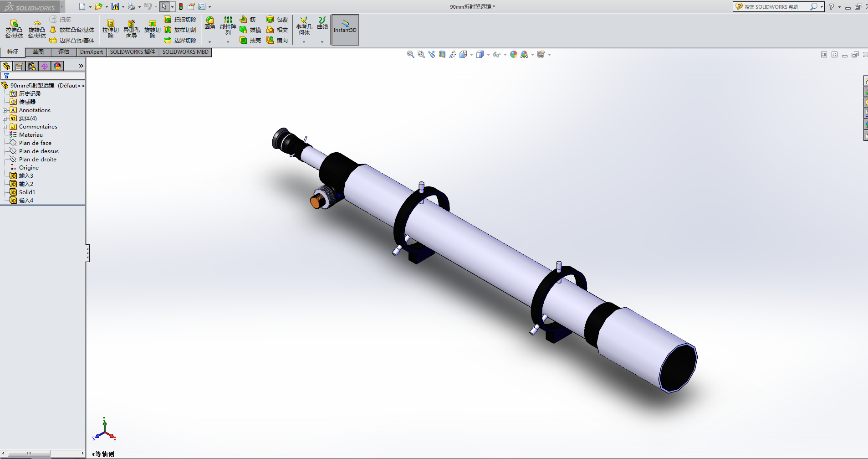Click the Previous View icon

432,54
